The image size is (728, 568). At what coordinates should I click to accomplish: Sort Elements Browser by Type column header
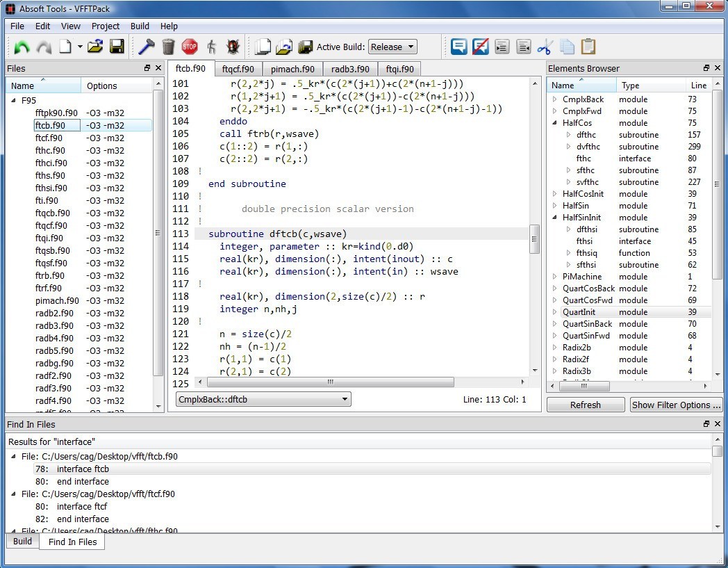(x=650, y=85)
